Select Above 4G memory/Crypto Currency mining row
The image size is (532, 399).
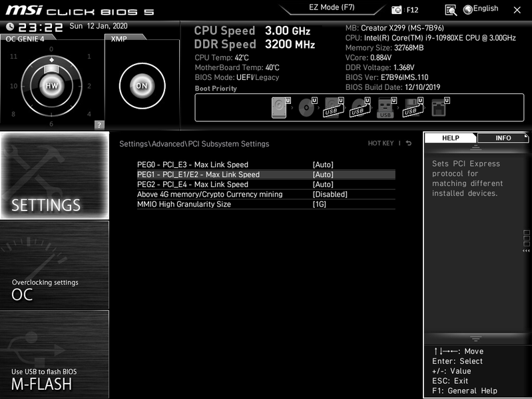tap(266, 194)
